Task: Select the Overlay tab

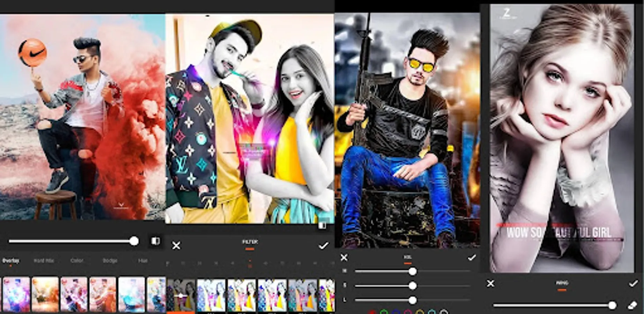Action: tap(11, 261)
